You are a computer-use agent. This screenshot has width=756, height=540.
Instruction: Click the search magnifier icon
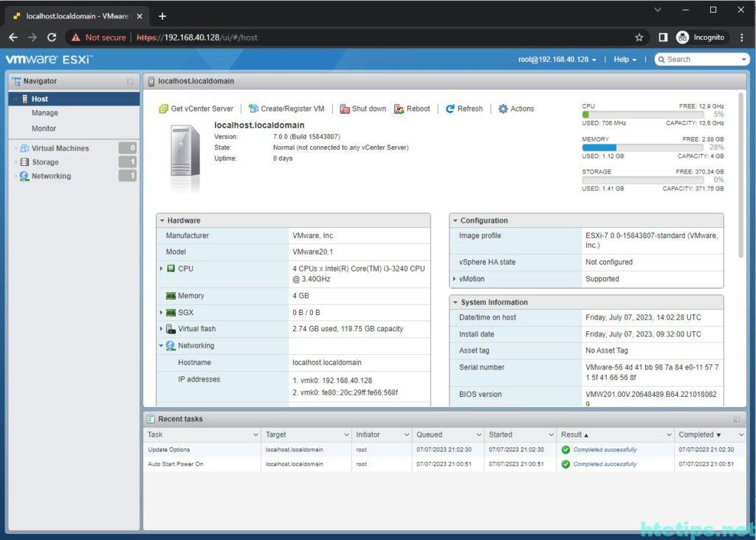click(x=661, y=60)
